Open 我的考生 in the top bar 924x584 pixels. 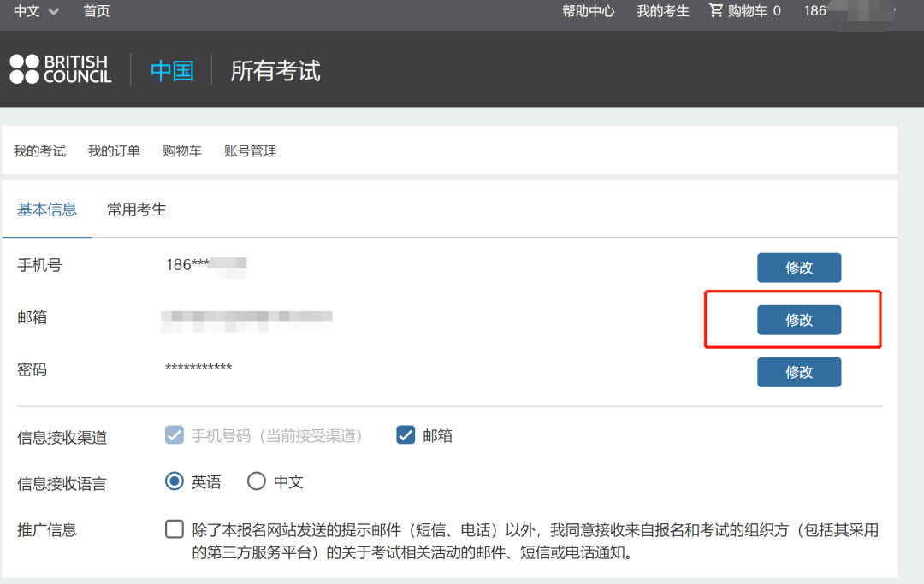pyautogui.click(x=663, y=11)
